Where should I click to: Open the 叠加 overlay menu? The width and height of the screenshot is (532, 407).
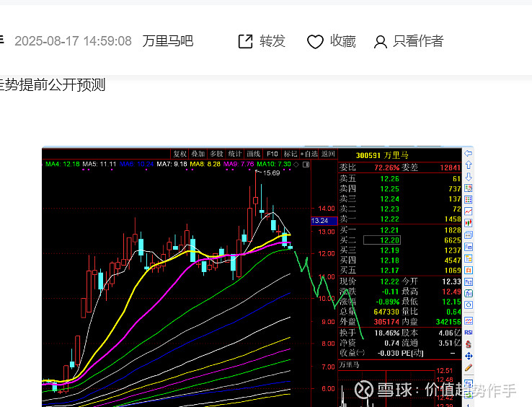pyautogui.click(x=198, y=154)
